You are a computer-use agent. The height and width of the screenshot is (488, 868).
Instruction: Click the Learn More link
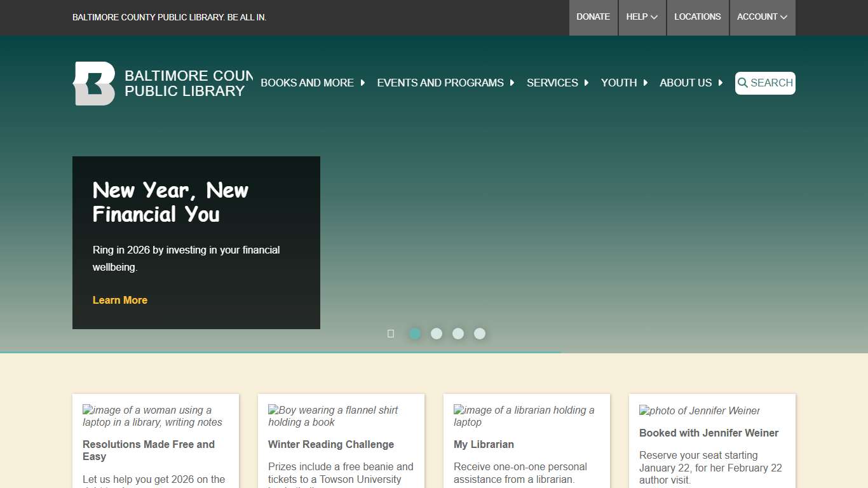click(x=120, y=300)
